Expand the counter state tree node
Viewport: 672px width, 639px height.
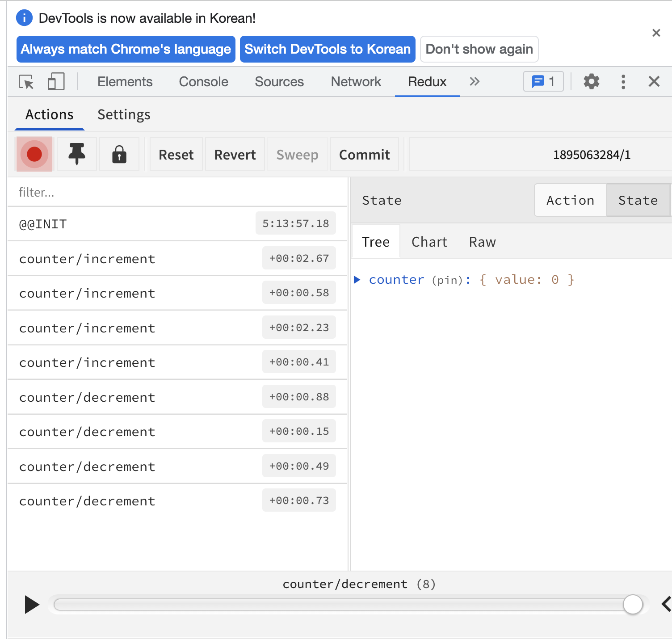357,280
